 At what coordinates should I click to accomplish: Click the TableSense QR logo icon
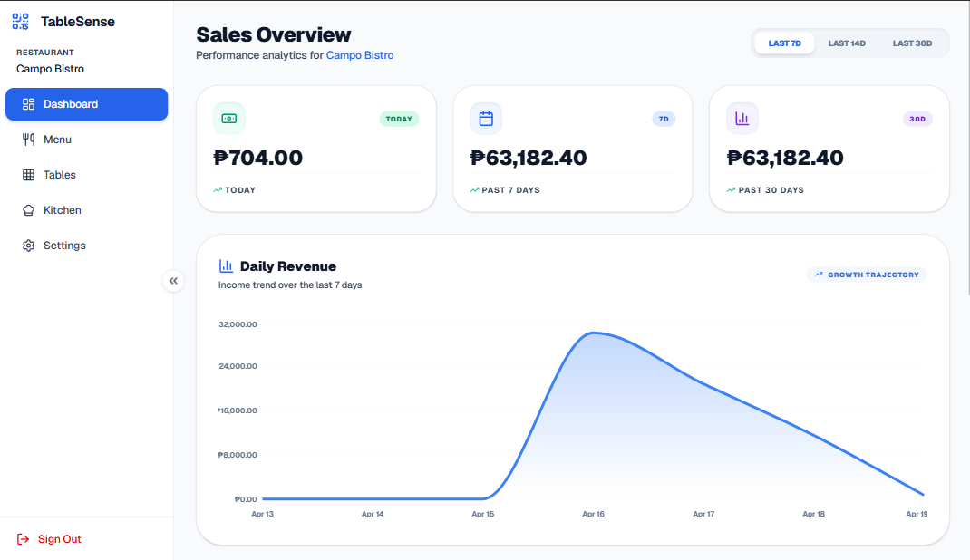click(21, 22)
